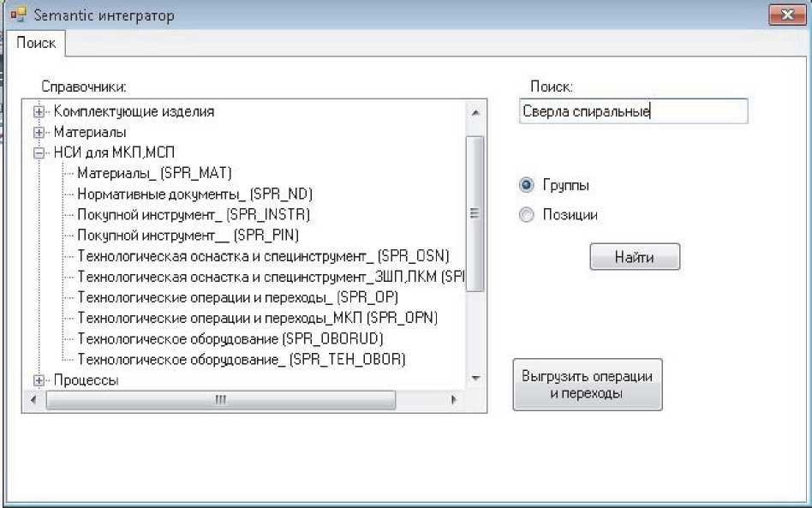Select Материалы_ (SPR_MAT) in the tree

click(x=154, y=173)
